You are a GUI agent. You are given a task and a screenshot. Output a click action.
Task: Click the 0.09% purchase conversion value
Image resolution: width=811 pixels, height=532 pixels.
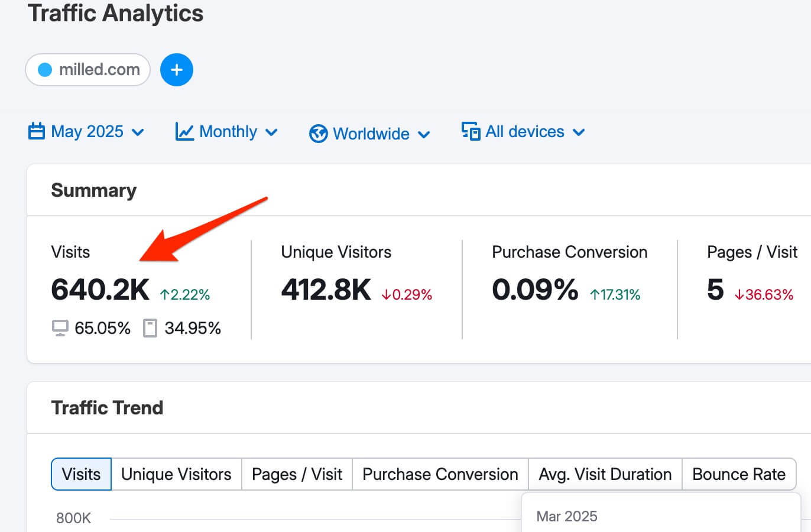pos(535,290)
